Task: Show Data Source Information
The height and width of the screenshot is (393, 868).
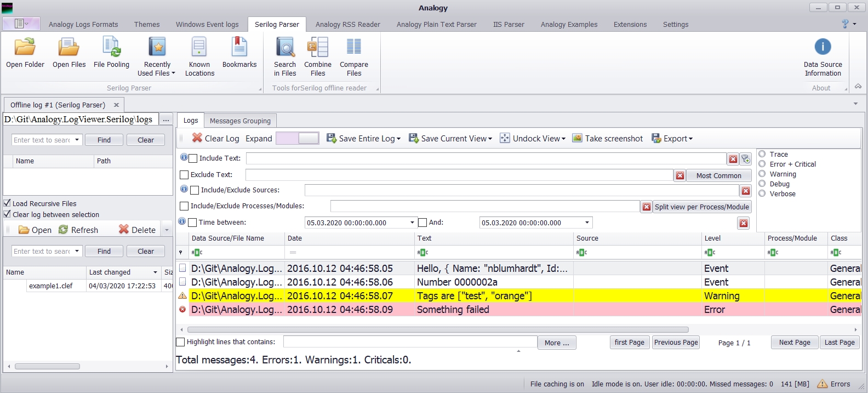Action: tap(823, 56)
